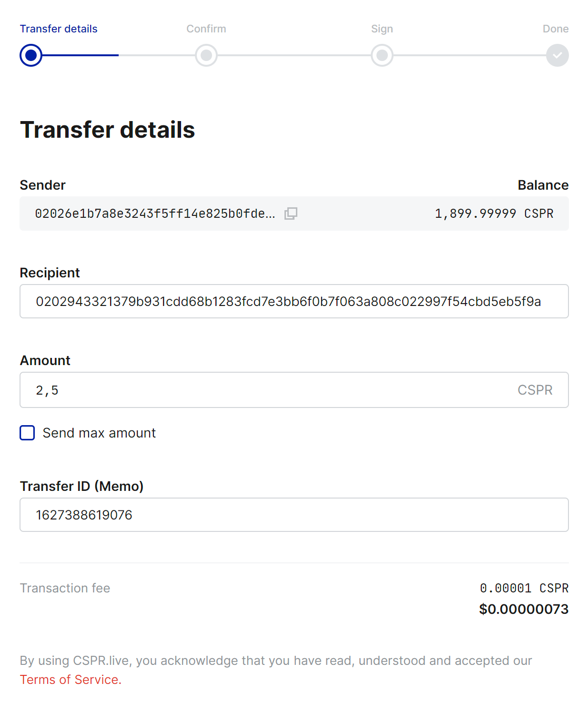
Task: Open the Terms of Service link
Action: 70,680
